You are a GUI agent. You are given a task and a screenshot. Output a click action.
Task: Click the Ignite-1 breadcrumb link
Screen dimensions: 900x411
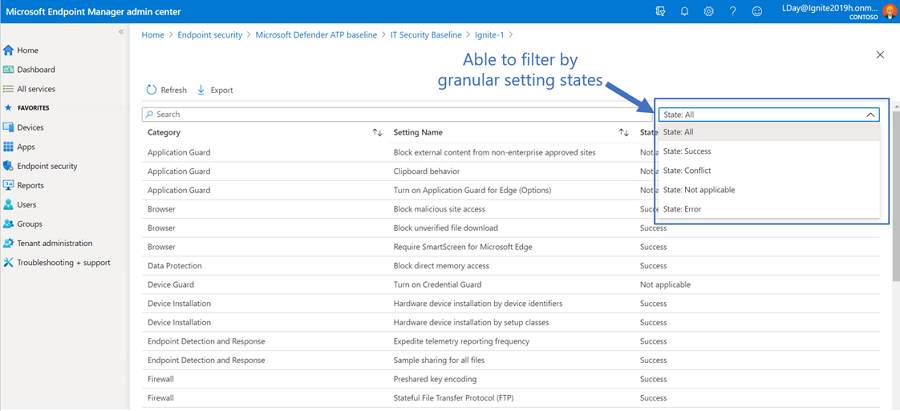pos(489,35)
